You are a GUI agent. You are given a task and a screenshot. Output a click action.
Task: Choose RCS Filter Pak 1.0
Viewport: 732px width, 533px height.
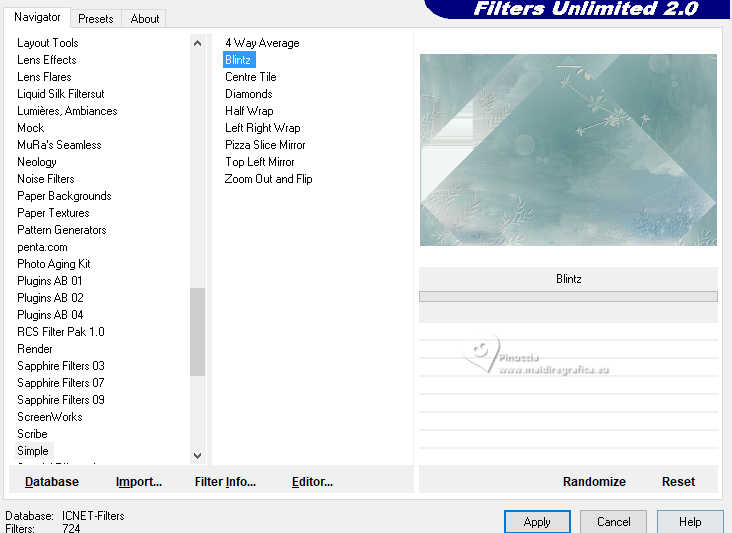[x=61, y=332]
